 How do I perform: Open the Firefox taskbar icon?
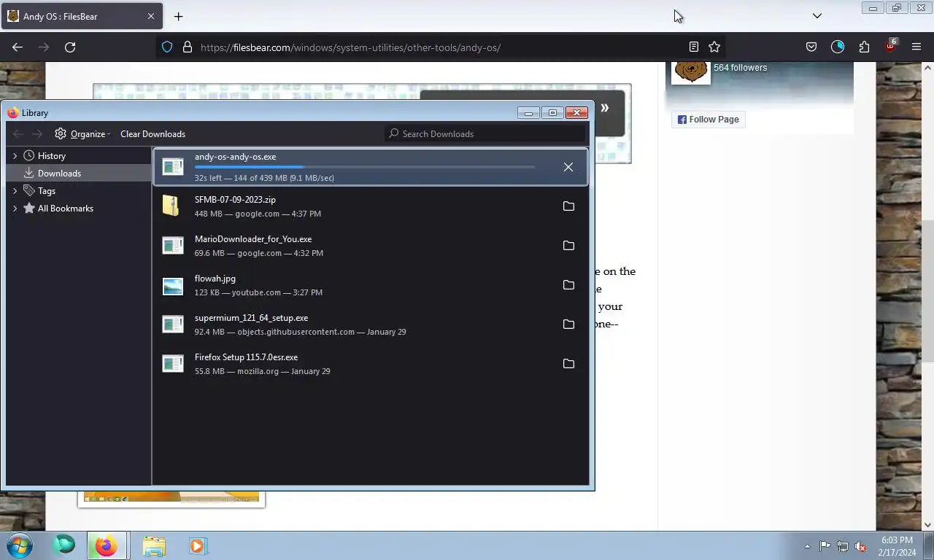pyautogui.click(x=107, y=545)
